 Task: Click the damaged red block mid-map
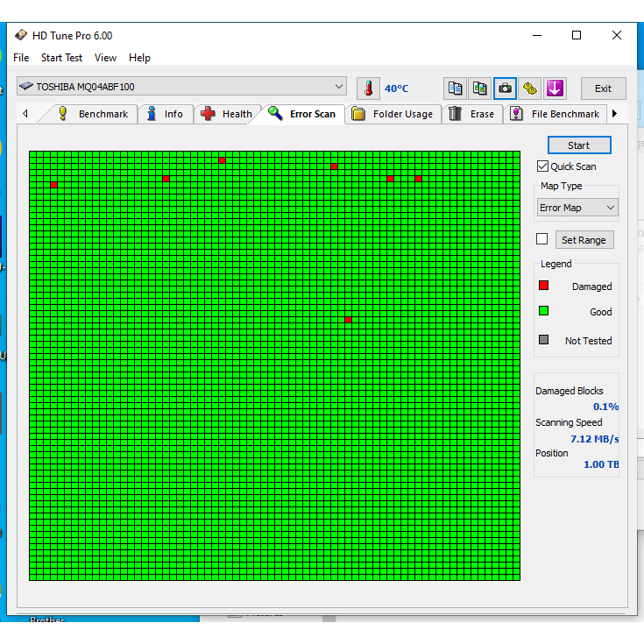pos(349,320)
